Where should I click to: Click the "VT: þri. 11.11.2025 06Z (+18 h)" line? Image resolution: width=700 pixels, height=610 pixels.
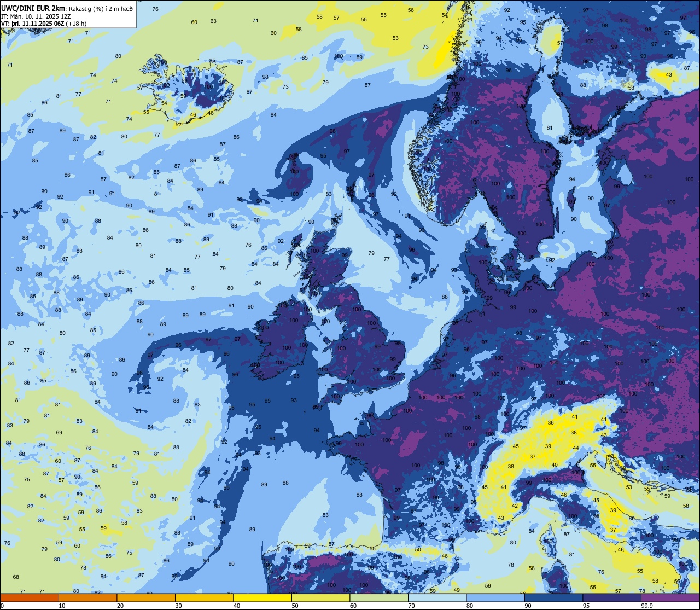pos(44,24)
